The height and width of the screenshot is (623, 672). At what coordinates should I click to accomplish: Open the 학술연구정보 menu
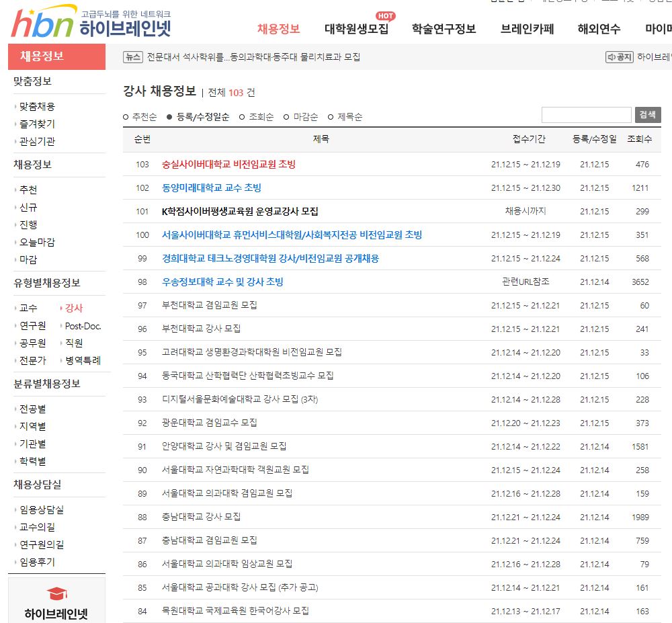coord(444,29)
